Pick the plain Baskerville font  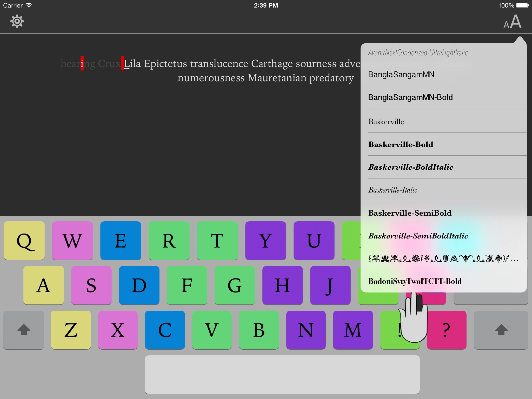(x=444, y=122)
